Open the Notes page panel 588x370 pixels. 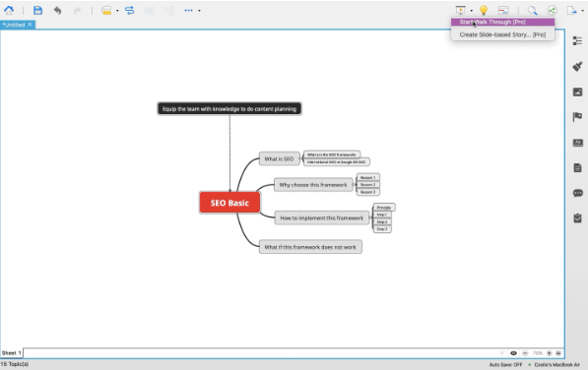click(577, 167)
